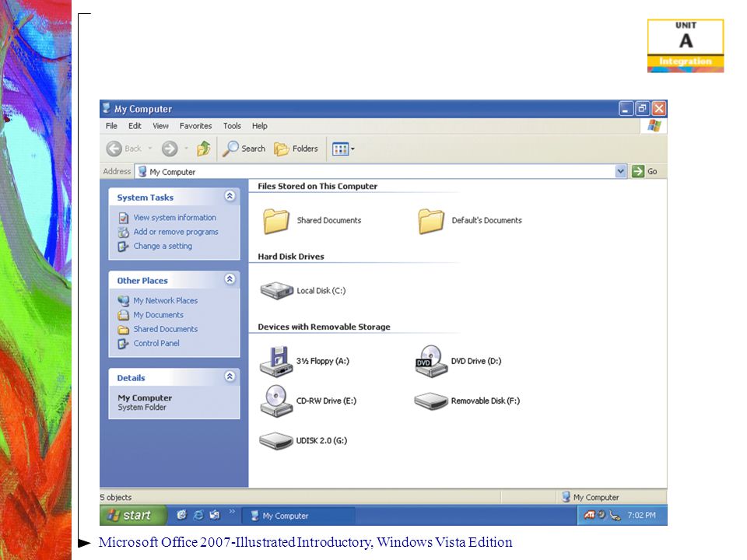This screenshot has height=560, width=747.
Task: Open the My Network Places link
Action: pos(165,301)
